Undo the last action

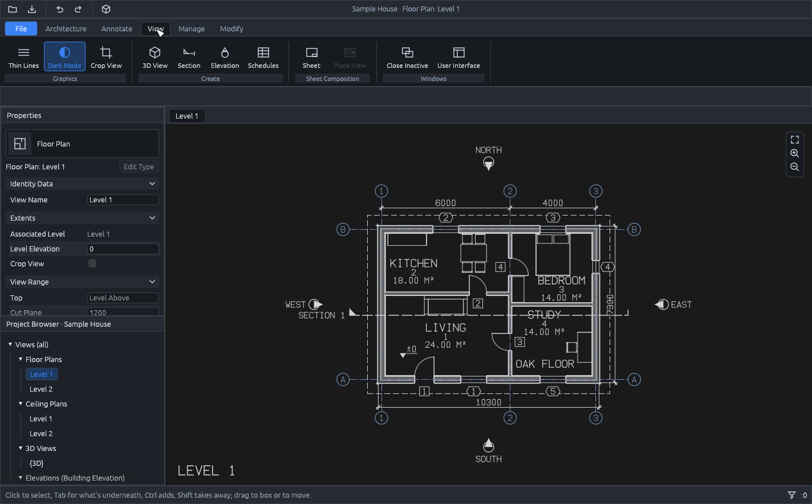pyautogui.click(x=60, y=9)
